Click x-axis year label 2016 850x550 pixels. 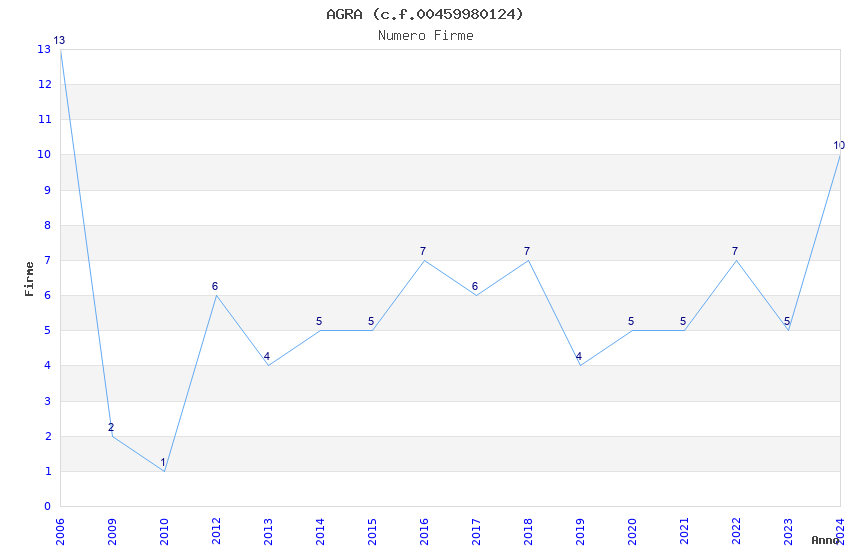pos(424,532)
